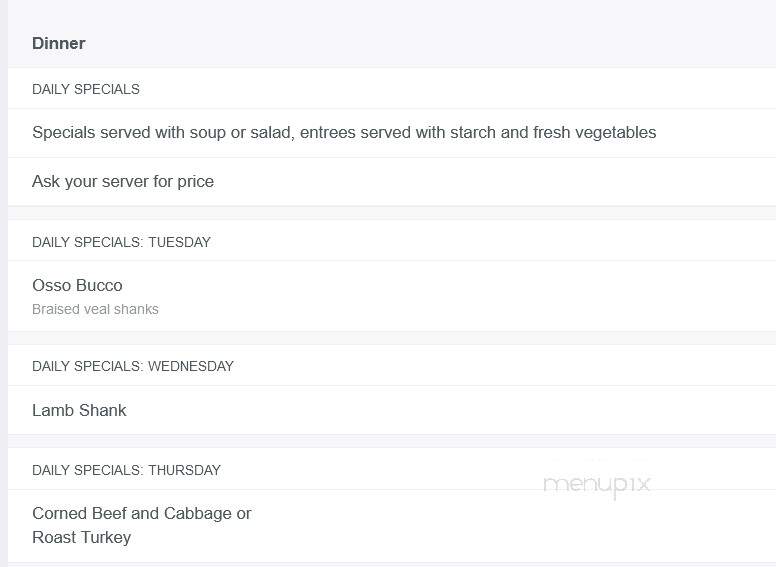This screenshot has width=776, height=567.
Task: Click the Dinner menu heading
Action: (58, 43)
